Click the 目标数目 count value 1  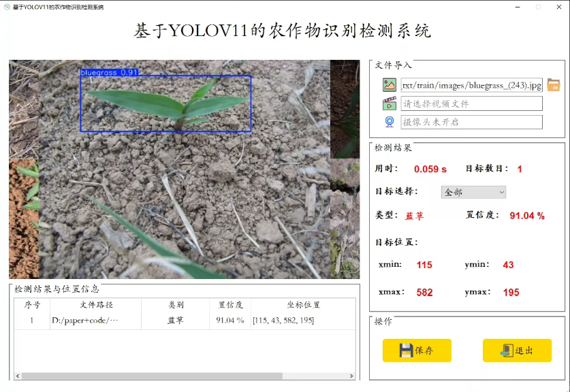pos(520,169)
